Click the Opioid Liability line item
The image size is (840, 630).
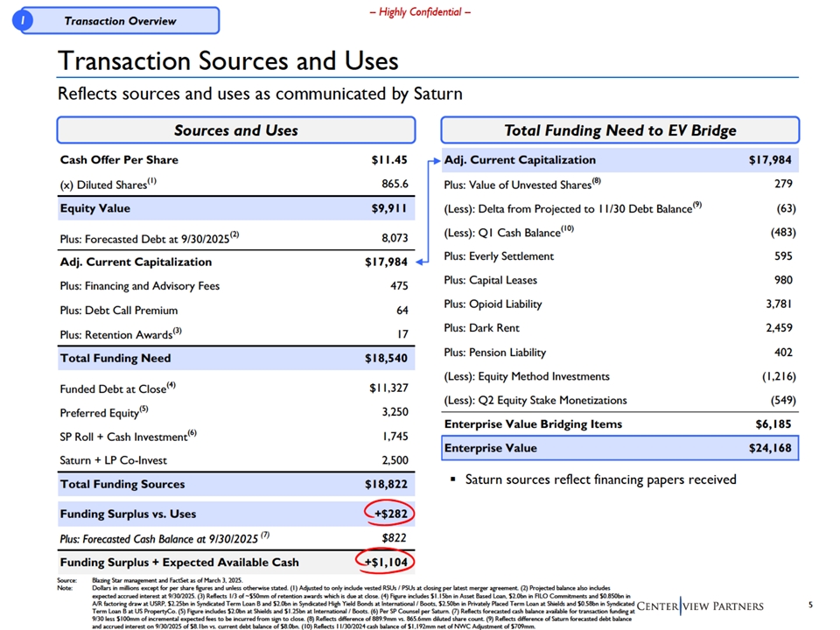point(493,304)
